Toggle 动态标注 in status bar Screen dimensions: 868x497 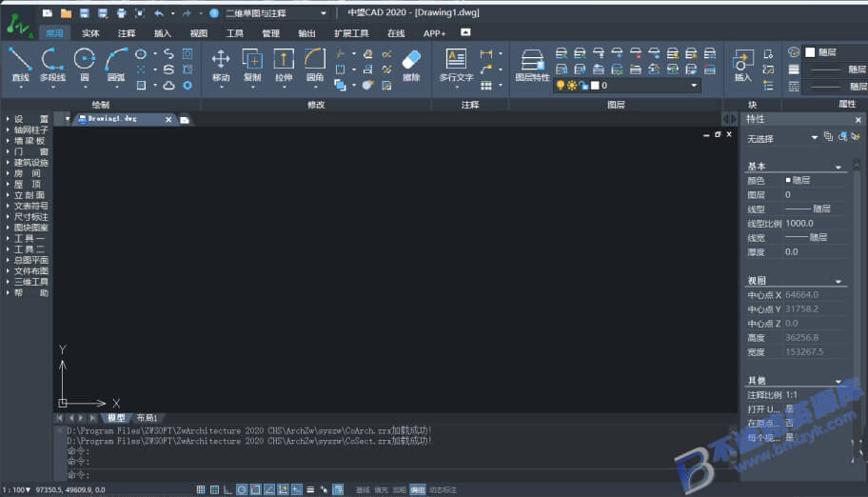coord(443,489)
